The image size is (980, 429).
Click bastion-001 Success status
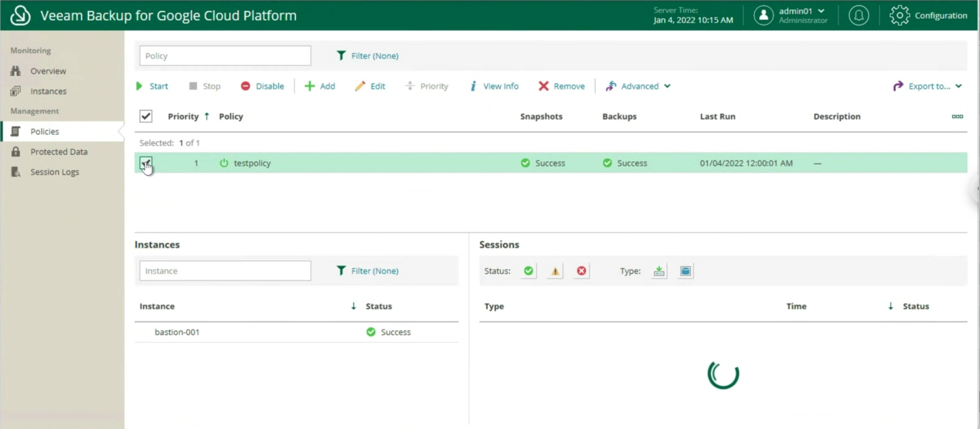point(389,332)
